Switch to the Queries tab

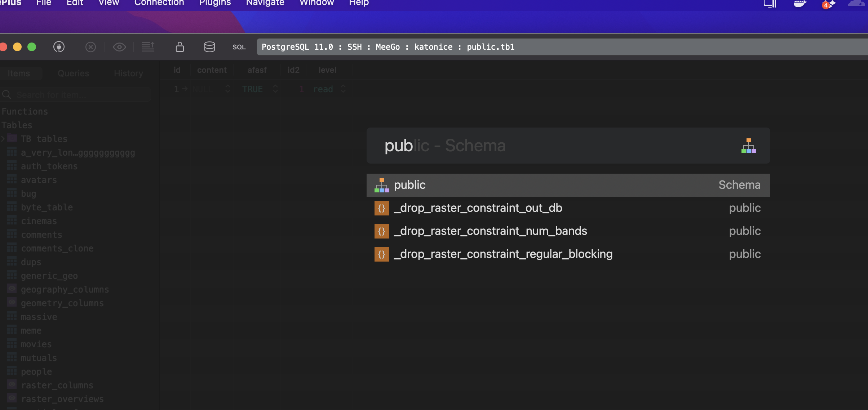(x=73, y=73)
